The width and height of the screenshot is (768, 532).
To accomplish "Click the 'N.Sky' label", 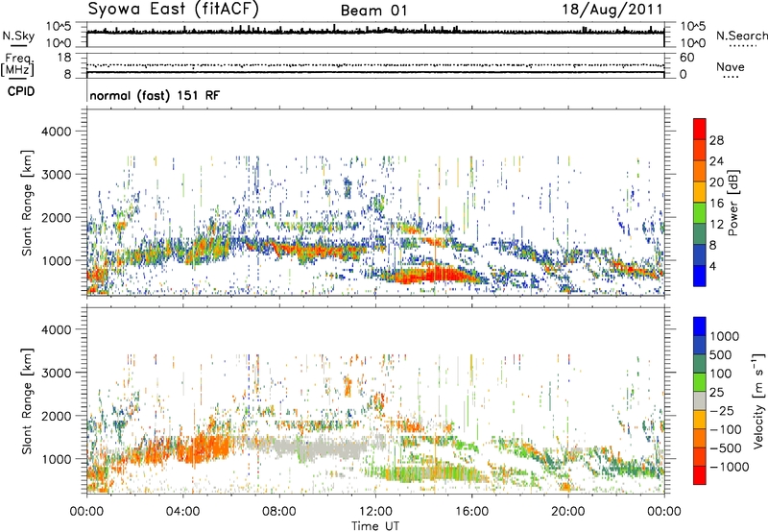I will (18, 36).
